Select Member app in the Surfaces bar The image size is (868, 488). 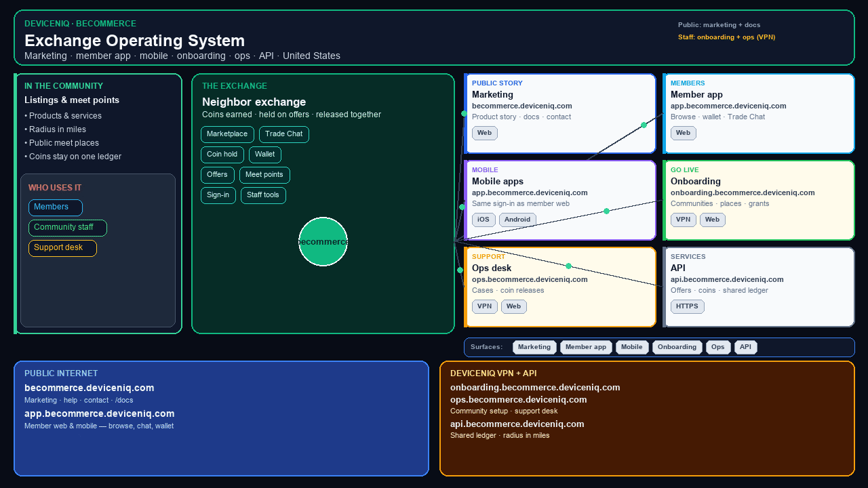586,347
